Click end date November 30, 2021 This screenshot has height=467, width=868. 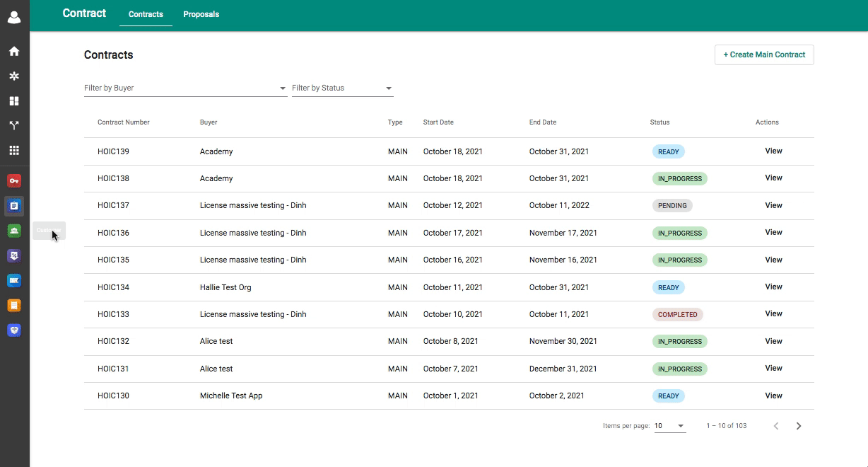[x=563, y=341]
